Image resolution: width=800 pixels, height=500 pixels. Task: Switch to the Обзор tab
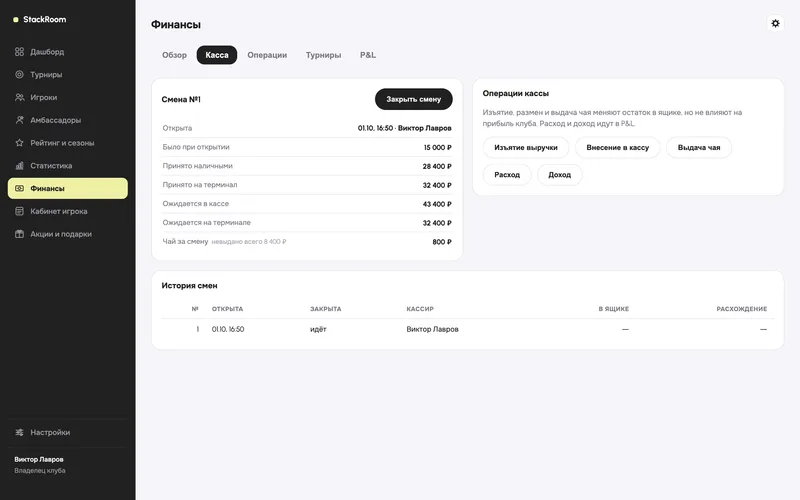click(x=174, y=55)
